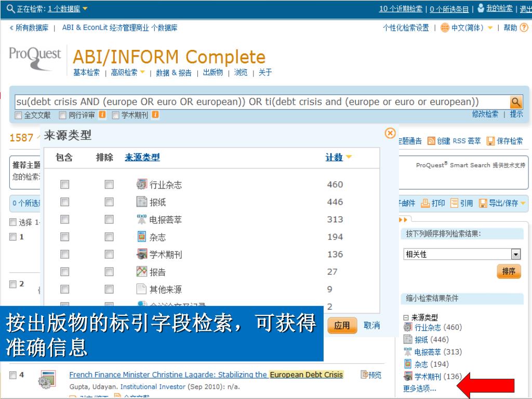Check the 包含 box for 学术期刊 row
The height and width of the screenshot is (399, 532).
pos(64,254)
